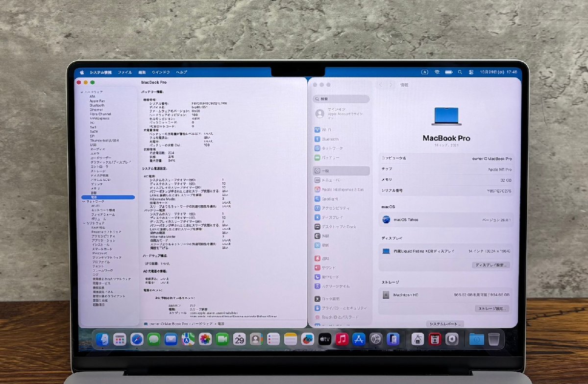Image resolution: width=588 pixels, height=384 pixels.
Task: Open the Reminders app in Dock
Action: pos(273,339)
